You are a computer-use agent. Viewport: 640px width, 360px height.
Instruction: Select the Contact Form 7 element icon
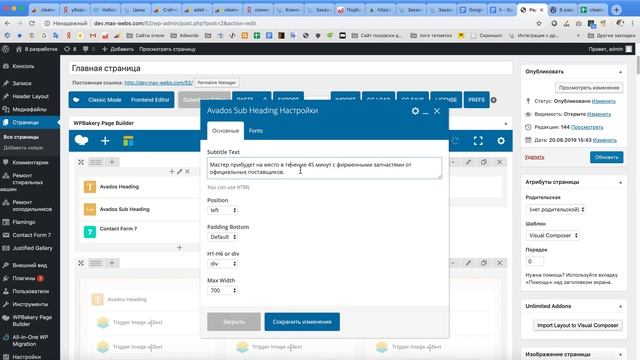[90, 232]
